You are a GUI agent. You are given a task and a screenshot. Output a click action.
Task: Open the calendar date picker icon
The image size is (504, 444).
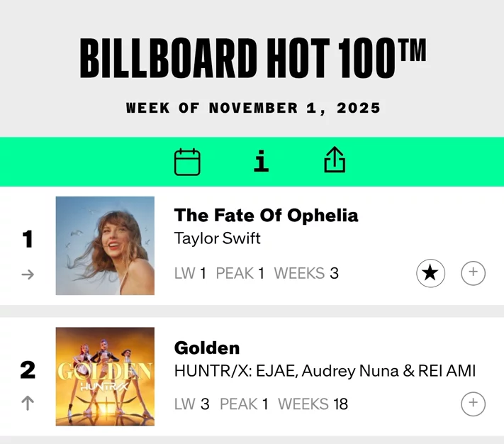187,162
